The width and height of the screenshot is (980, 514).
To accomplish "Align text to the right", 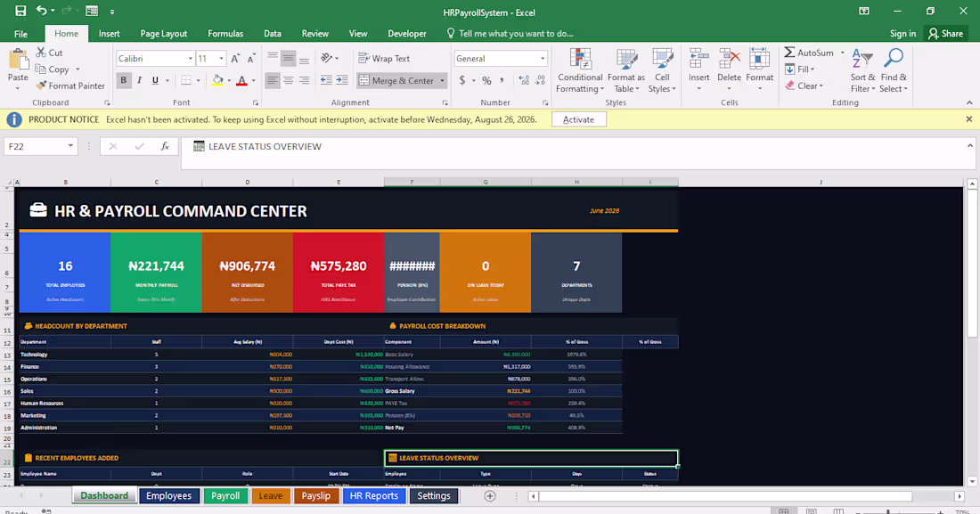I will [x=304, y=80].
